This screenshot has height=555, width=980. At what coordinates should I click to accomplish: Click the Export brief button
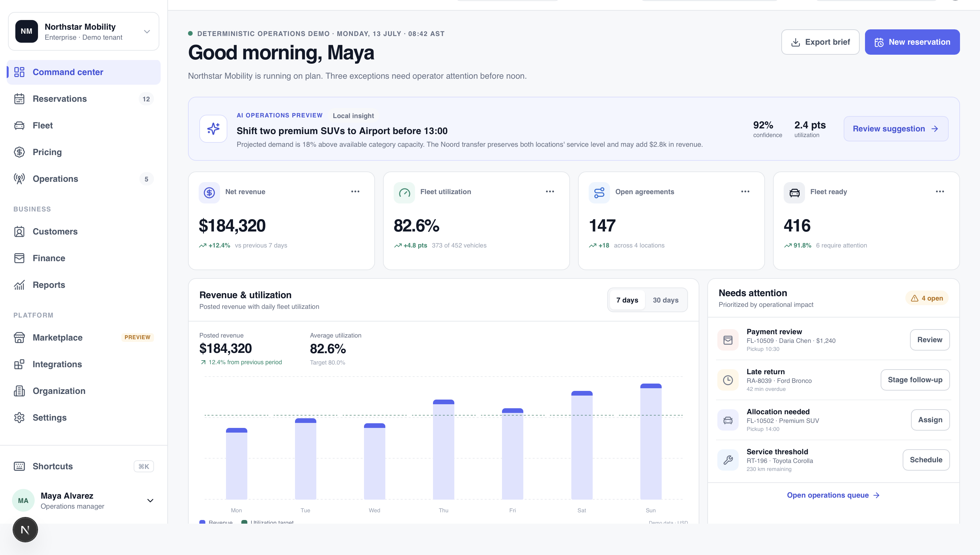pyautogui.click(x=820, y=42)
